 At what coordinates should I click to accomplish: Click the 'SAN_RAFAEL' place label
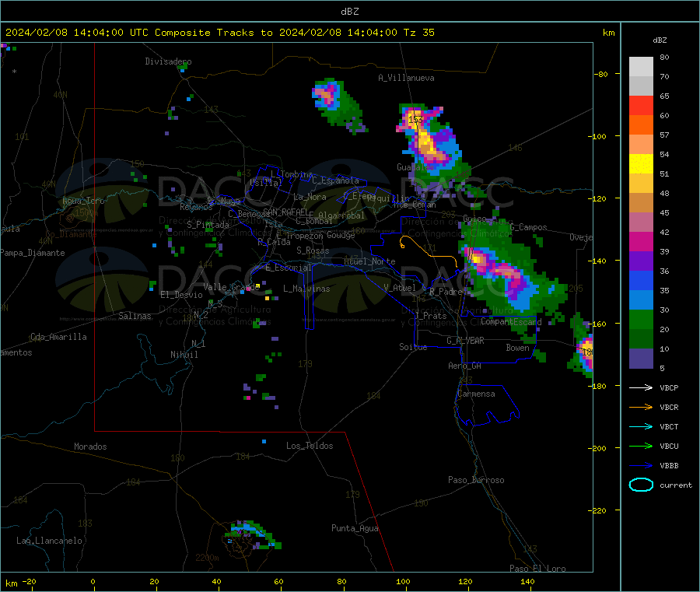[285, 212]
